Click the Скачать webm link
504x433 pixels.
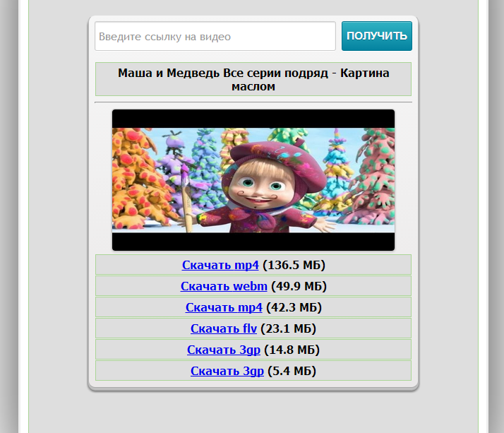click(224, 286)
